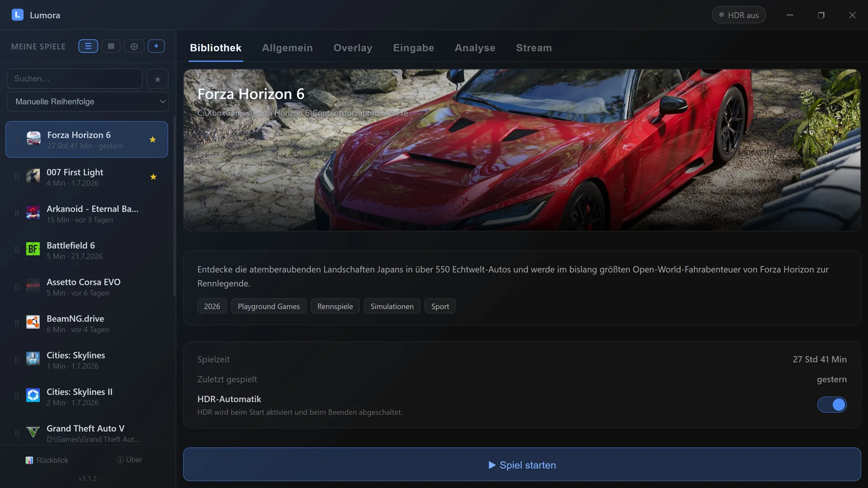The height and width of the screenshot is (488, 868).
Task: Toggle favorites filter star next to search
Action: (x=157, y=79)
